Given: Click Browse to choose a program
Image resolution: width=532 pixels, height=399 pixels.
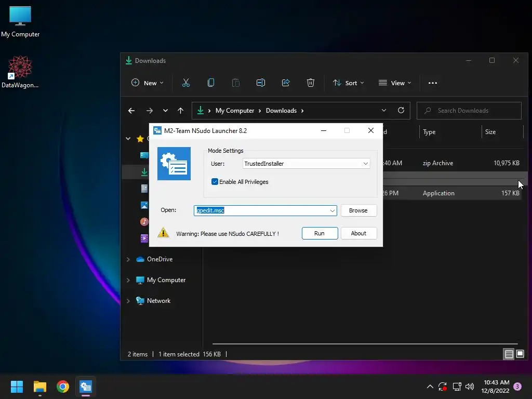Looking at the screenshot, I should tap(358, 210).
